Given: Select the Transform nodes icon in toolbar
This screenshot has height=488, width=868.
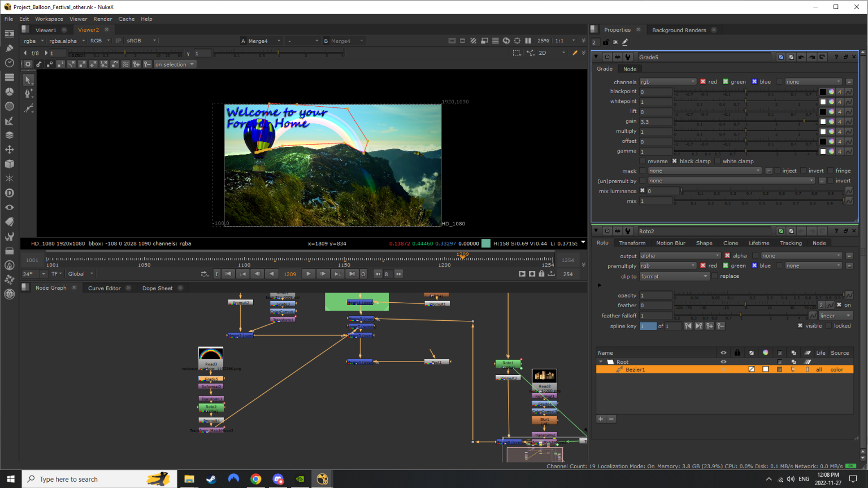Looking at the screenshot, I should click(x=8, y=150).
